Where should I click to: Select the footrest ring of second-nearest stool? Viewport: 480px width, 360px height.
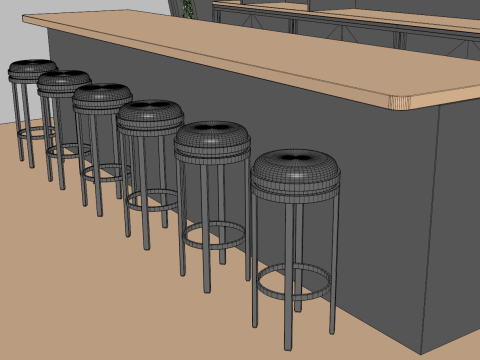tap(214, 235)
